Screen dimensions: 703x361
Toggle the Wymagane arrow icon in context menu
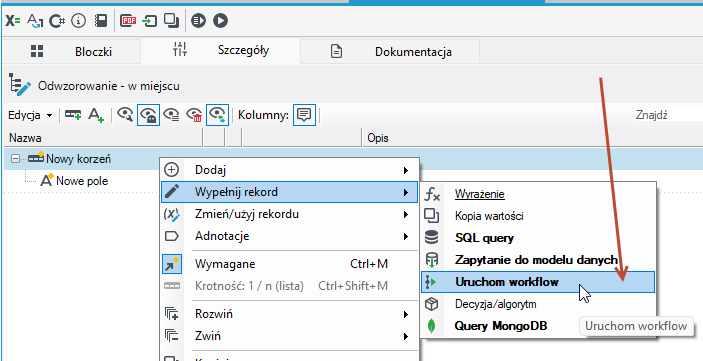tap(172, 264)
